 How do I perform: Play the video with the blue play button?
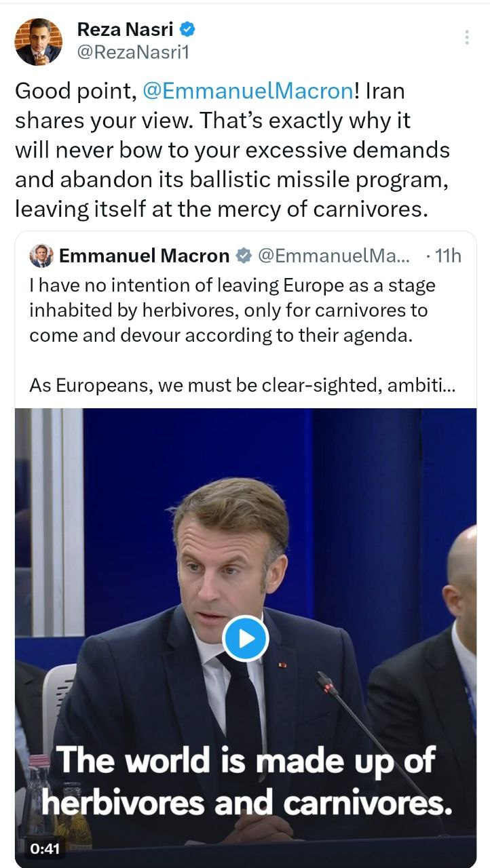point(245,638)
